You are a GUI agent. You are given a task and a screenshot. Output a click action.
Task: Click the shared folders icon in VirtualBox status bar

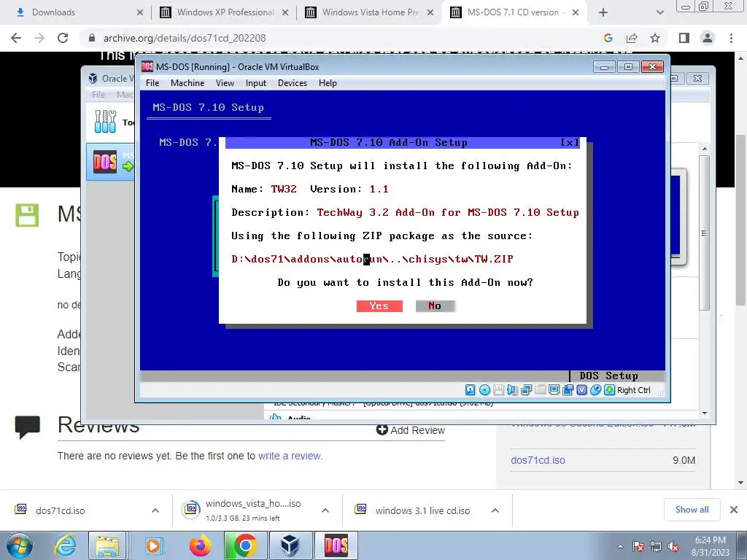pyautogui.click(x=540, y=390)
